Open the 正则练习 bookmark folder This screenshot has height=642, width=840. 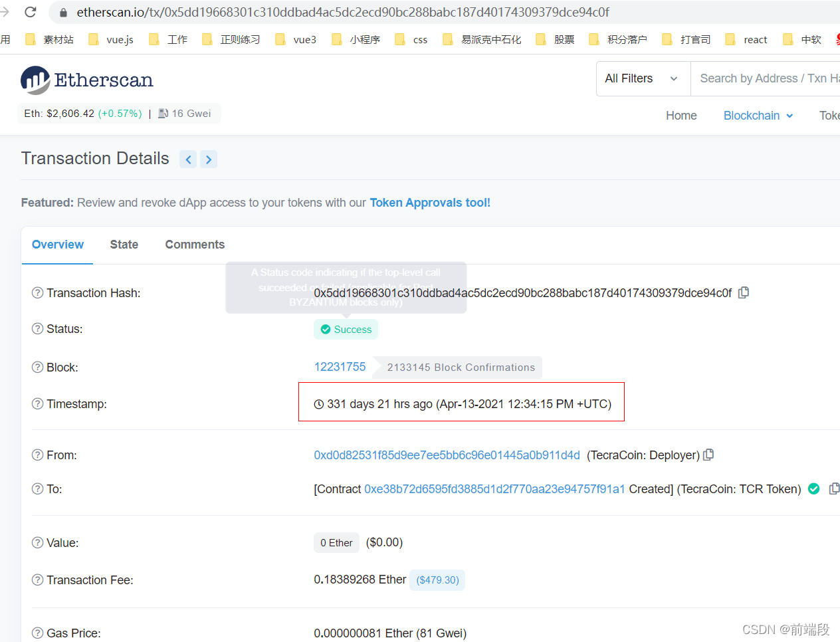(231, 39)
